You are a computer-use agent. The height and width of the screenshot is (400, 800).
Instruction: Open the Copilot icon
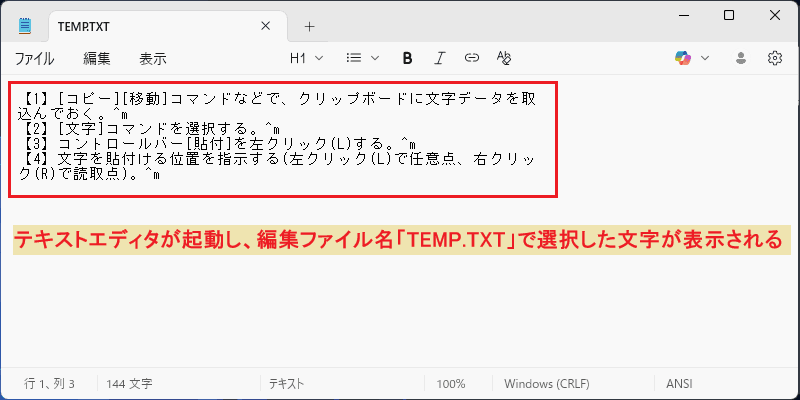click(683, 58)
